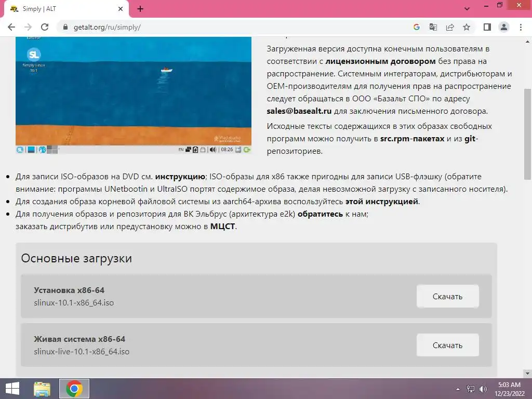View site security lock information
This screenshot has width=532, height=399.
click(65, 27)
